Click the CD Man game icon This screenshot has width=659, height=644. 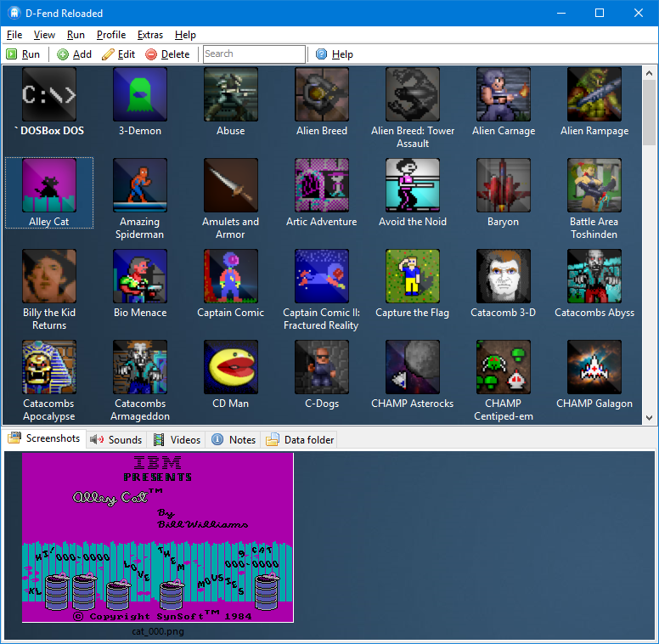click(x=230, y=367)
